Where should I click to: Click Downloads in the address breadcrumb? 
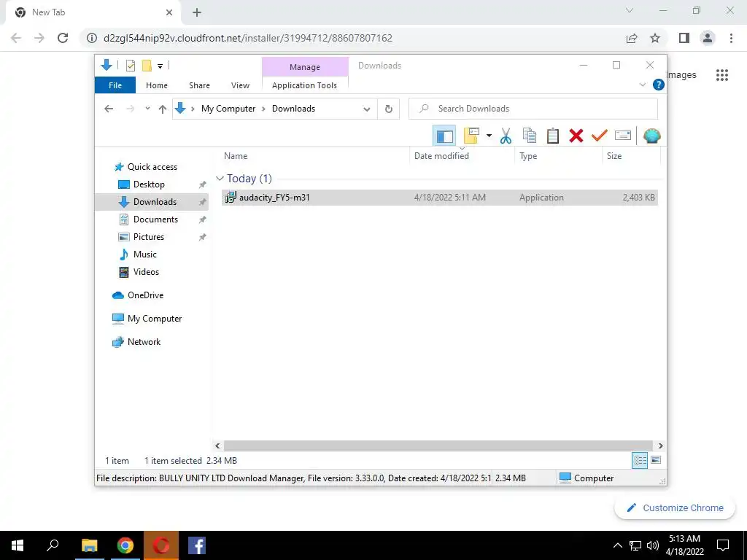click(x=293, y=109)
